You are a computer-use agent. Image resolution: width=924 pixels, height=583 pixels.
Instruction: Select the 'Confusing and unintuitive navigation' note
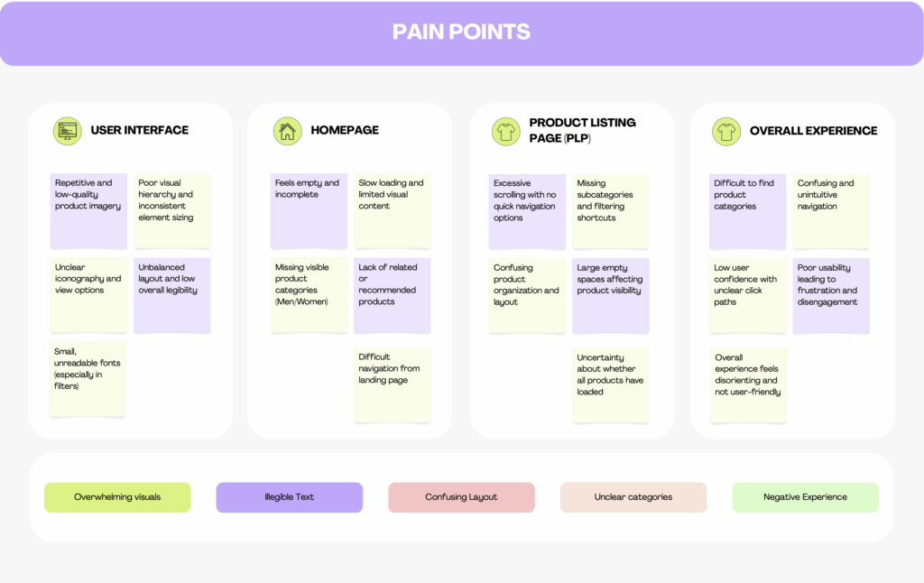coord(830,211)
